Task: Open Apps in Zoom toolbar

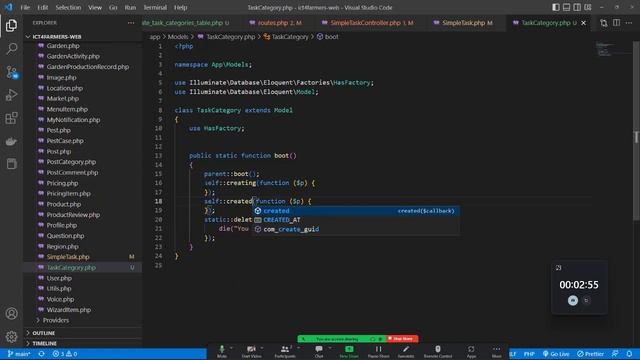Action: pos(471,351)
